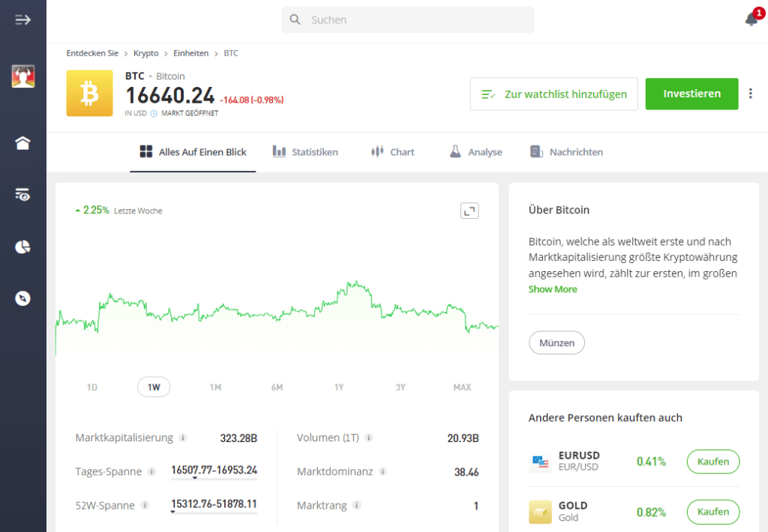Expand description with Show More
The height and width of the screenshot is (532, 768).
553,289
